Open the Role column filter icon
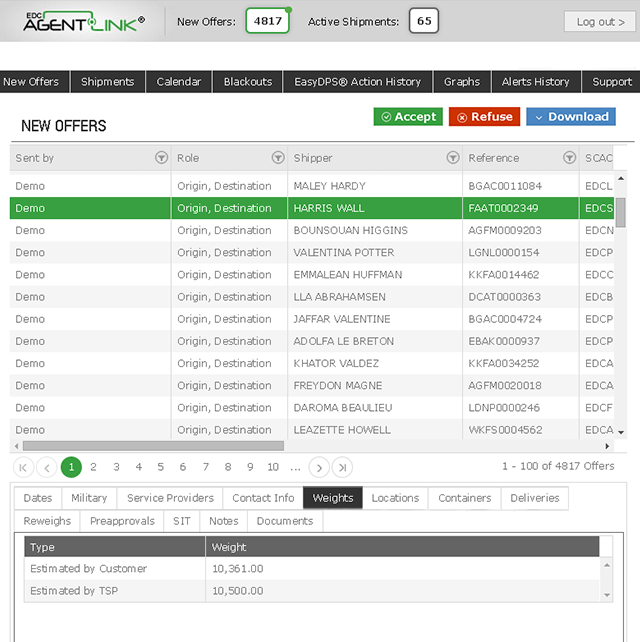Viewport: 640px width, 642px height. [278, 158]
